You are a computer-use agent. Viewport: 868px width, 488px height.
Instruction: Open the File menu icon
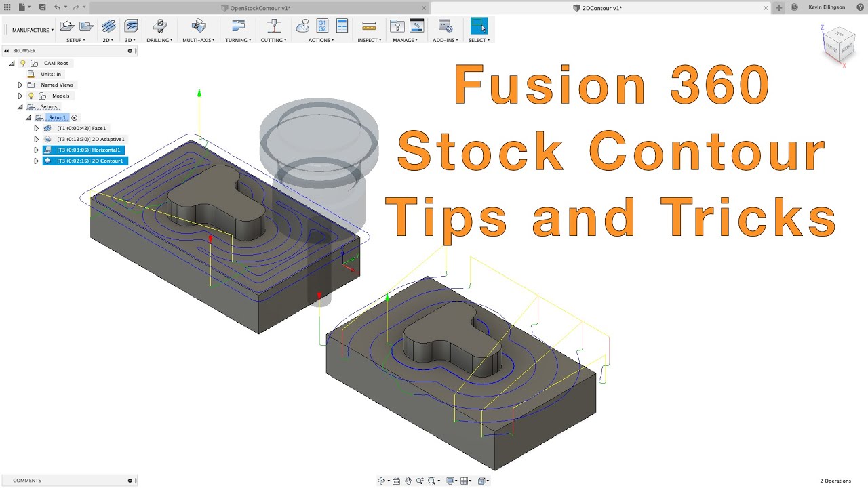coord(24,7)
